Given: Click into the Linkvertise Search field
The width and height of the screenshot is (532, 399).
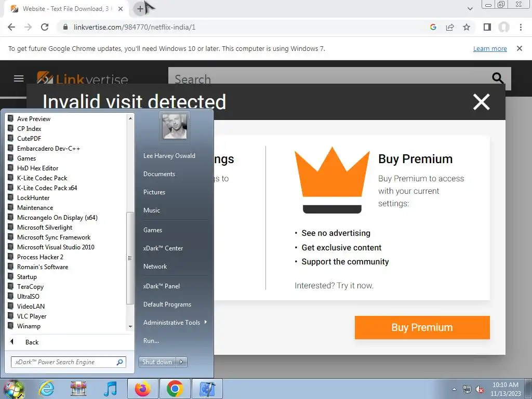Looking at the screenshot, I should click(x=329, y=79).
